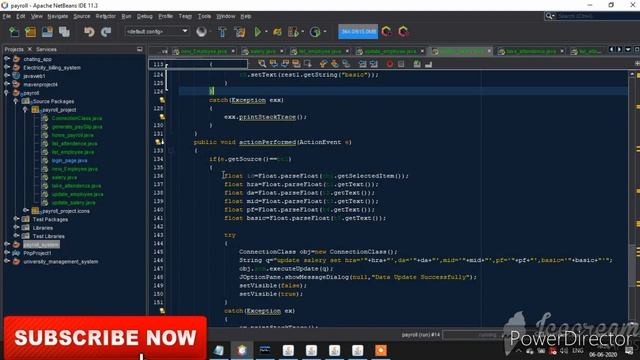Switch to the Services tab

click(46, 49)
